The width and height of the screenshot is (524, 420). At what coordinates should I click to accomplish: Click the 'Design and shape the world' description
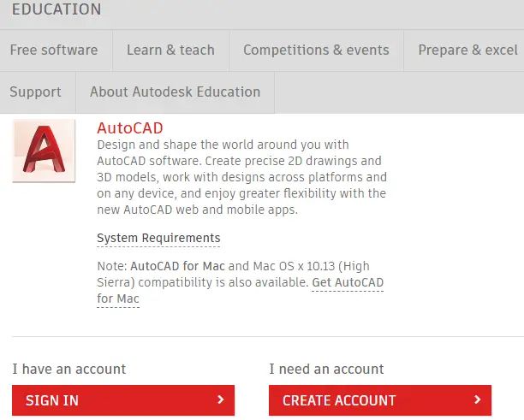tap(241, 177)
